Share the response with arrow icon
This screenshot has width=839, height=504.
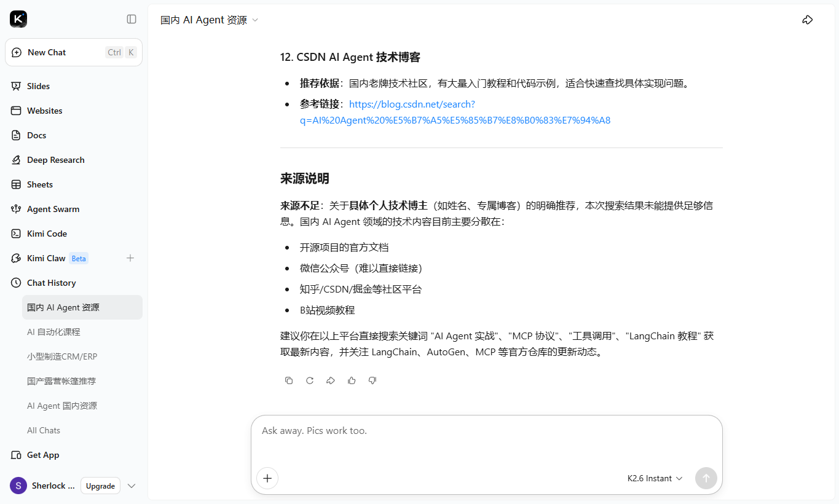(331, 380)
